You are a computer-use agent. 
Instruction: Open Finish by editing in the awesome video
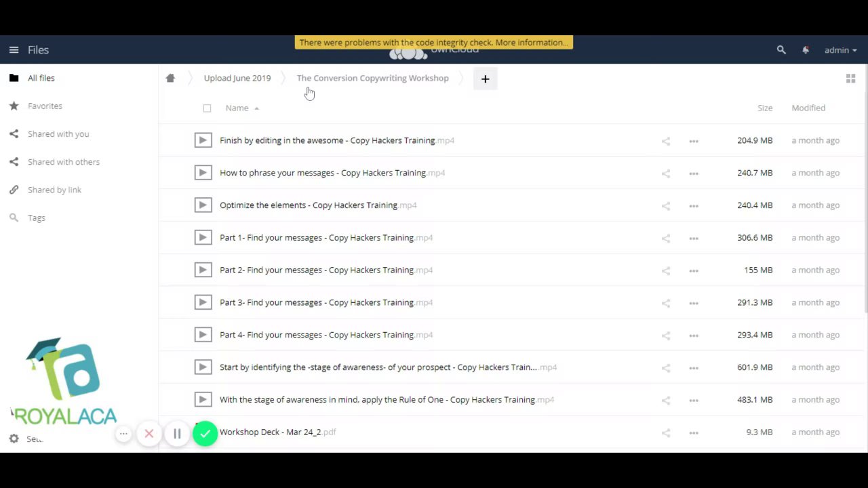click(x=337, y=140)
